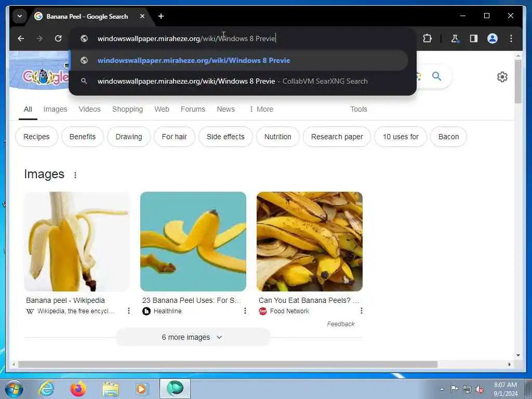Click the Feedback link
This screenshot has height=399, width=532.
pos(341,324)
